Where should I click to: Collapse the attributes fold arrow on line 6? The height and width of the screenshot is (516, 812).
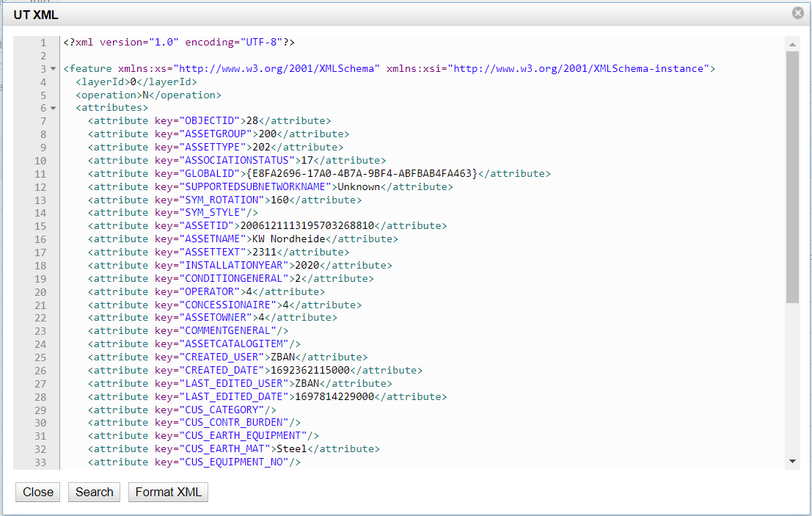point(53,109)
